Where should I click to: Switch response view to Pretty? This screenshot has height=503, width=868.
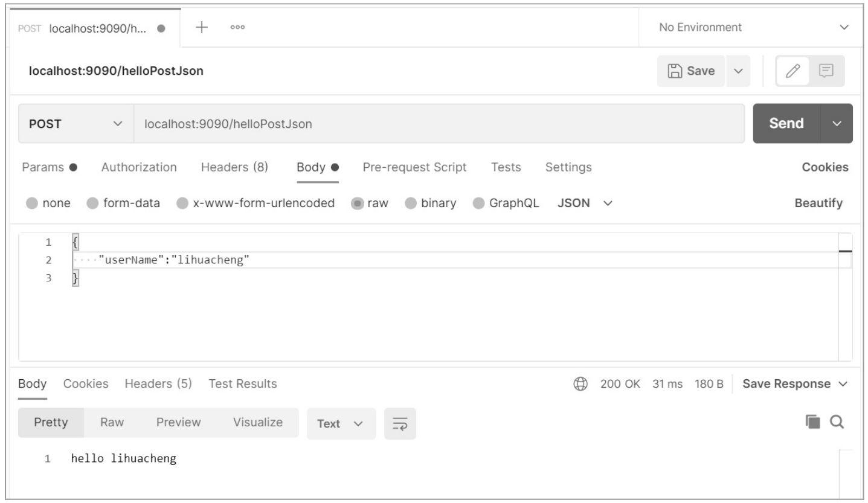pyautogui.click(x=51, y=423)
